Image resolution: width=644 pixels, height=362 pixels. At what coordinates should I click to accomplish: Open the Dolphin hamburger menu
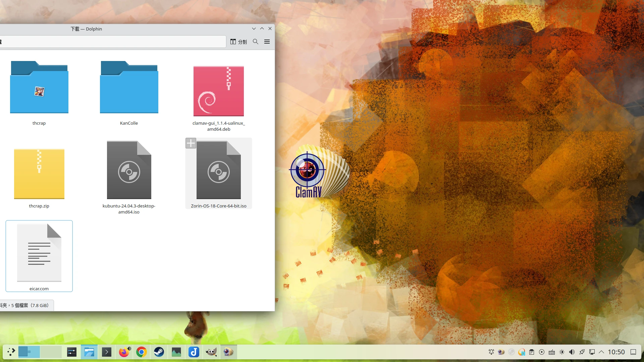[x=267, y=42]
